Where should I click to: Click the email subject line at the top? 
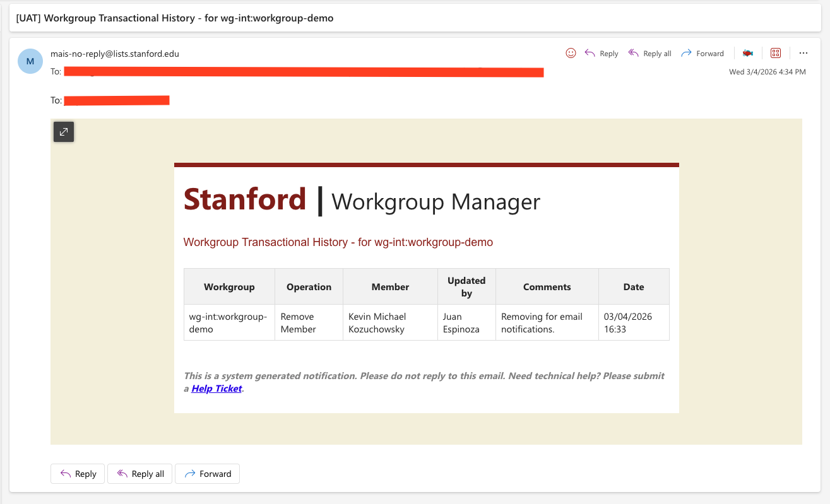(x=175, y=18)
